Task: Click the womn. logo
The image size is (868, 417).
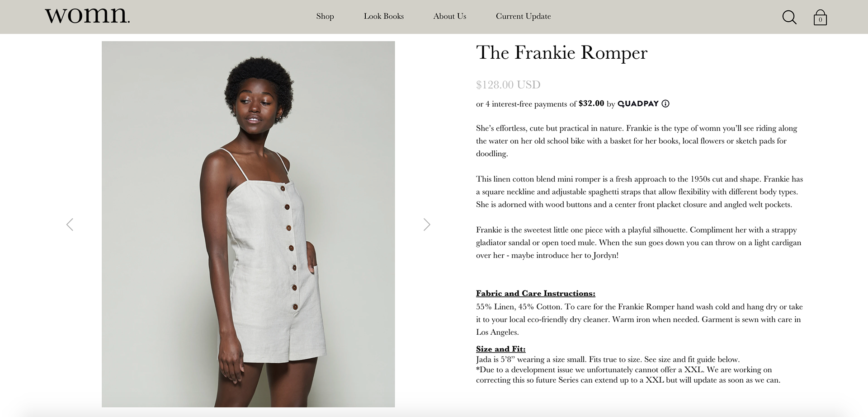Action: 87,15
